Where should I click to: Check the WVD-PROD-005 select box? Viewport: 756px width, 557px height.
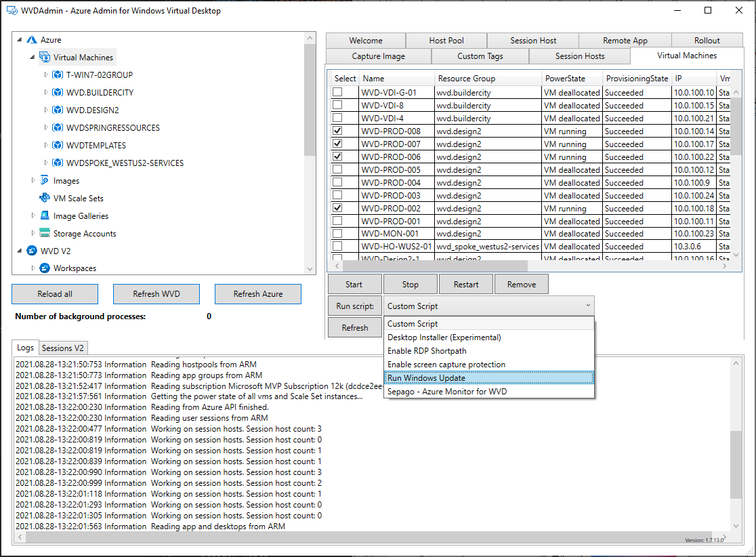[337, 169]
